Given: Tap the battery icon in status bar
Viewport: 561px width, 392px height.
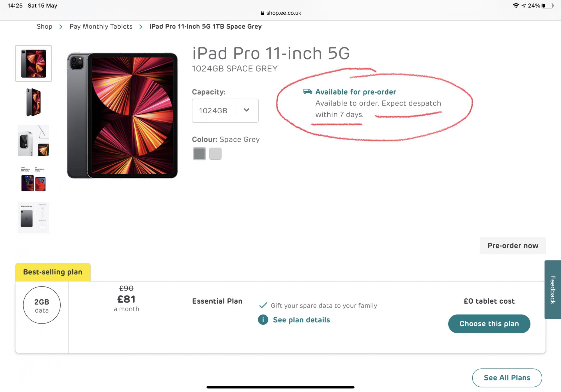Looking at the screenshot, I should point(548,6).
